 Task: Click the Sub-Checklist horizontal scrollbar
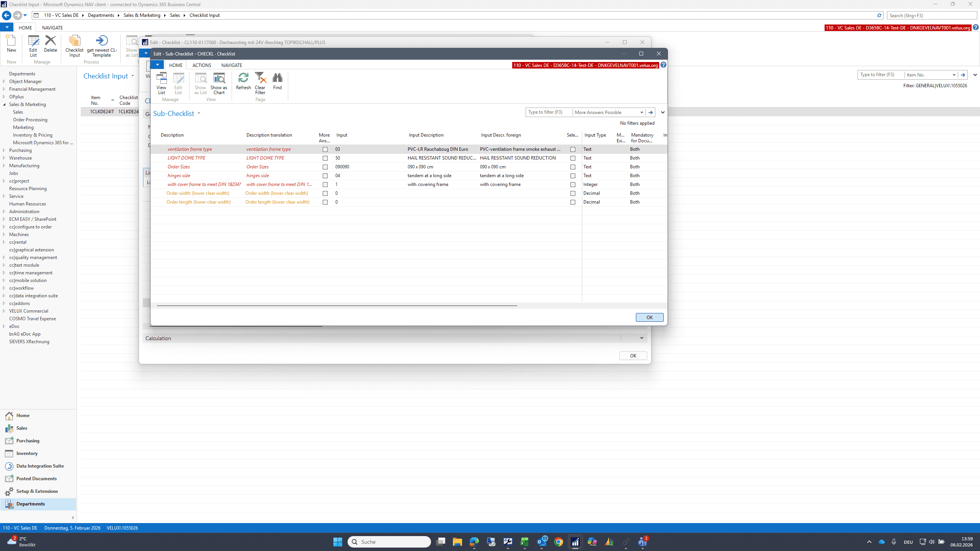pos(337,305)
